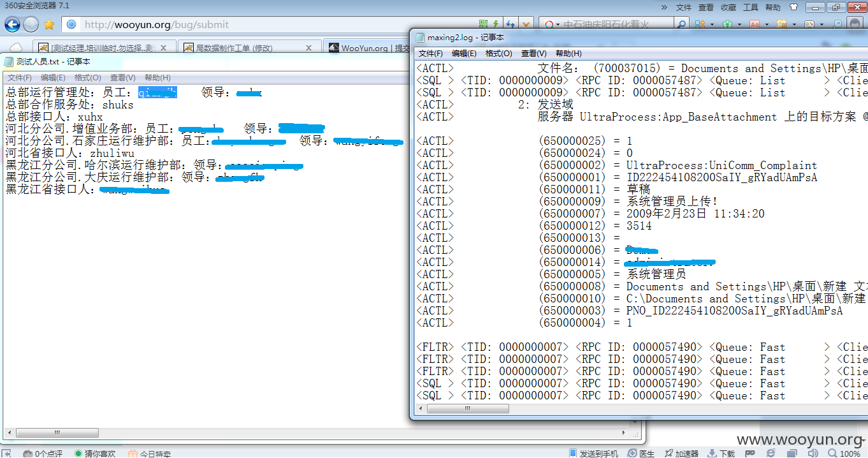Click the magnifier search button

(x=681, y=25)
